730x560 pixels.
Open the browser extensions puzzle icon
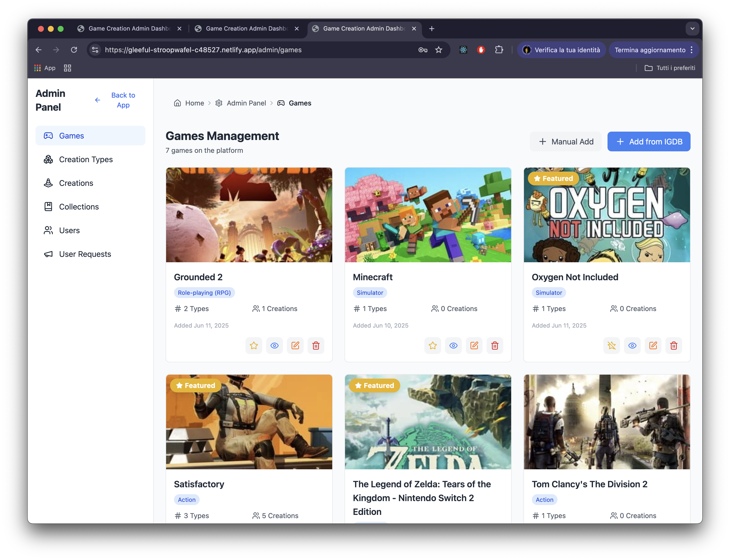coord(499,50)
